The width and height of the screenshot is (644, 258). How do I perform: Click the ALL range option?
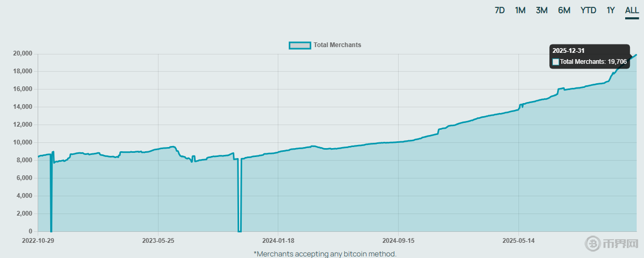click(632, 10)
